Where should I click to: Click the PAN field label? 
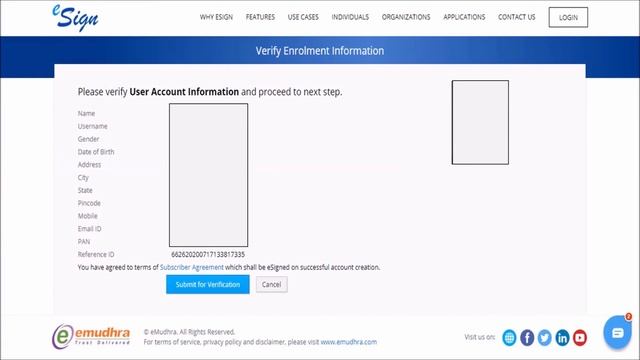coord(84,242)
